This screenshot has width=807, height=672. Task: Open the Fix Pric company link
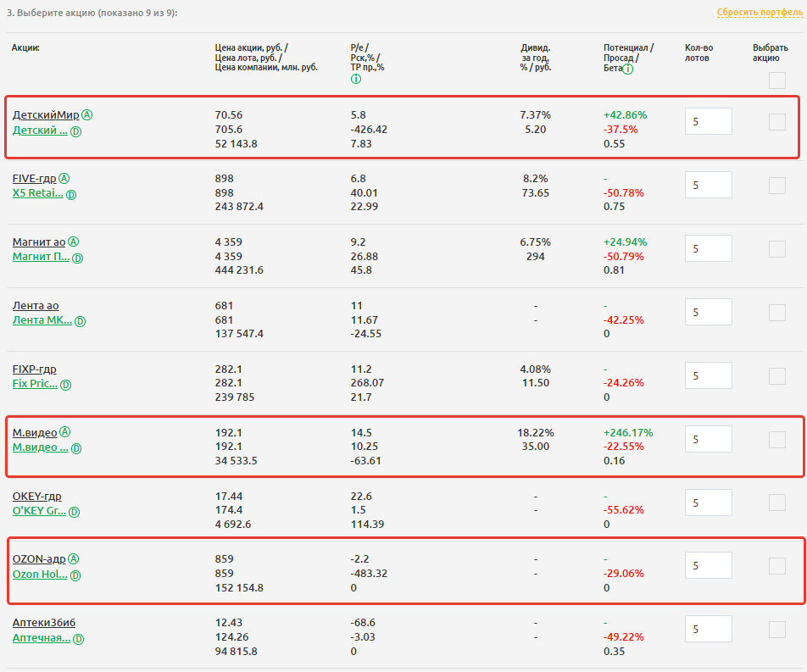[35, 385]
